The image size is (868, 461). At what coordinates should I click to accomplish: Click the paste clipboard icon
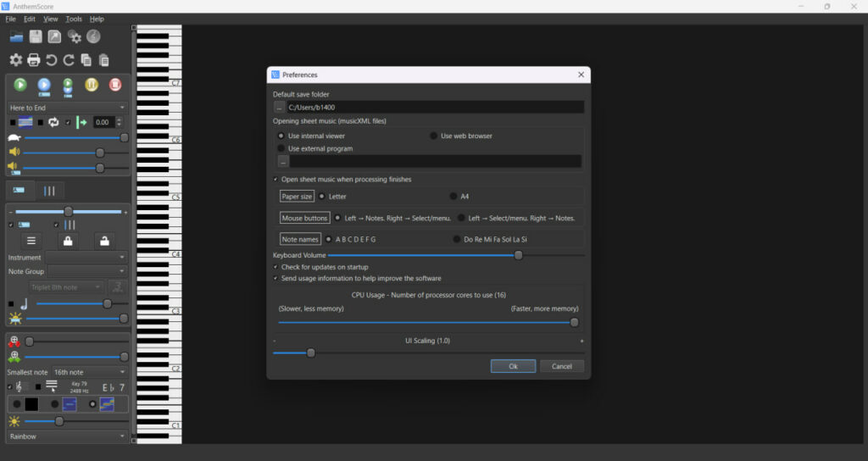pos(103,60)
